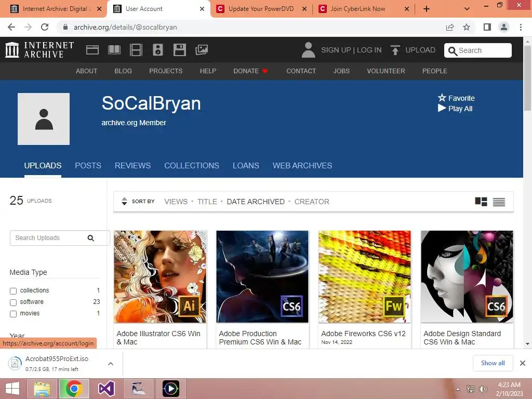Sort uploads by CREATOR
The height and width of the screenshot is (399, 532).
click(312, 202)
